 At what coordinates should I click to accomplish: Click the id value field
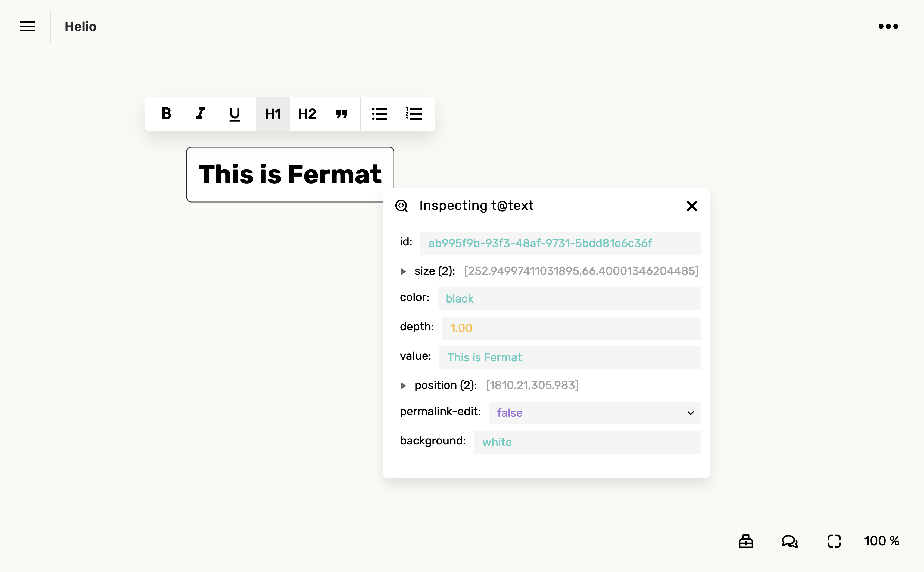[x=561, y=243]
